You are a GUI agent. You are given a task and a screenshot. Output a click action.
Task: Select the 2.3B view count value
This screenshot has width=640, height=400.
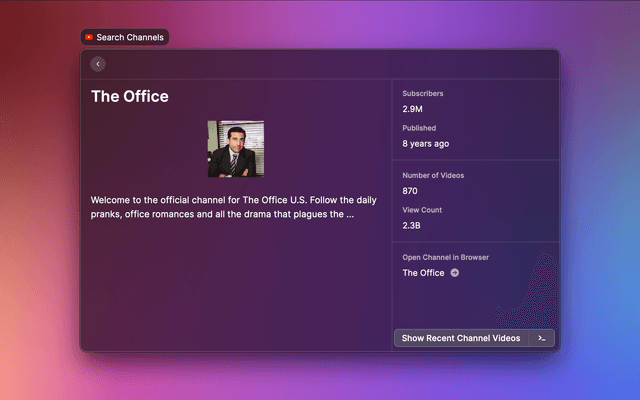click(x=411, y=226)
